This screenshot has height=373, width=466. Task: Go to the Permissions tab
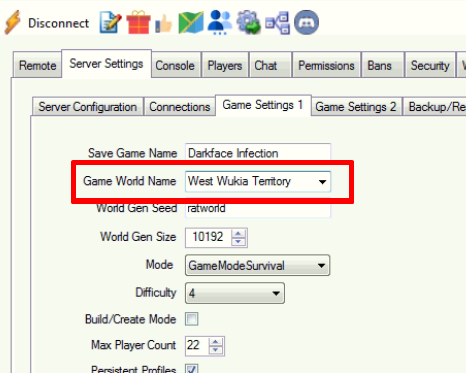pyautogui.click(x=326, y=65)
